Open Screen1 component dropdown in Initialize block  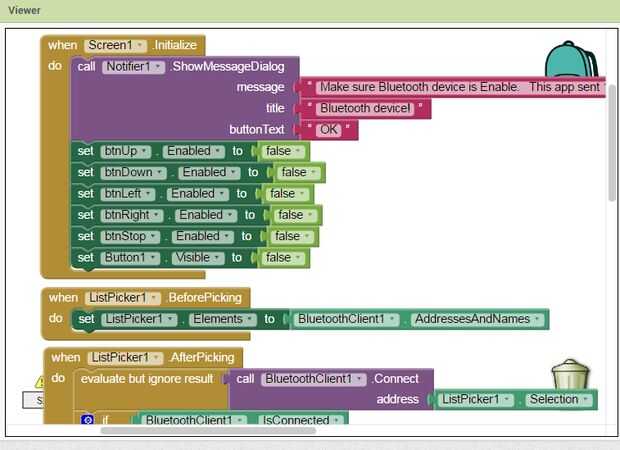(x=115, y=45)
